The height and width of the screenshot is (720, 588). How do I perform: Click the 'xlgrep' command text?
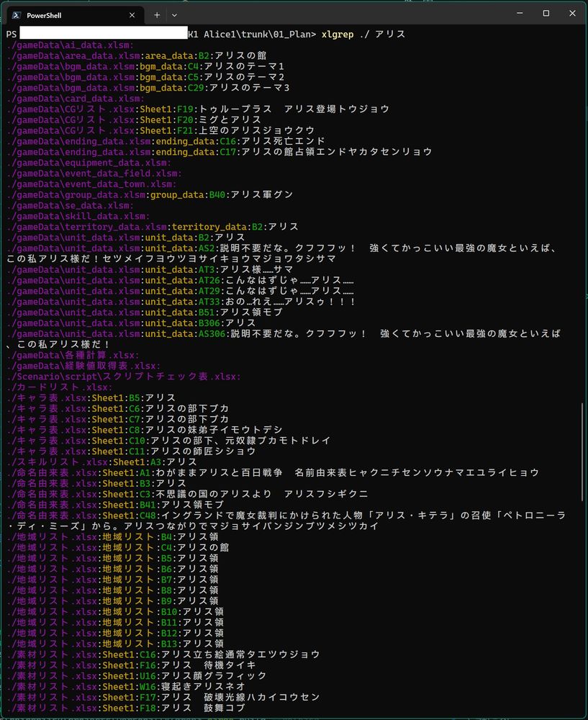tap(338, 35)
